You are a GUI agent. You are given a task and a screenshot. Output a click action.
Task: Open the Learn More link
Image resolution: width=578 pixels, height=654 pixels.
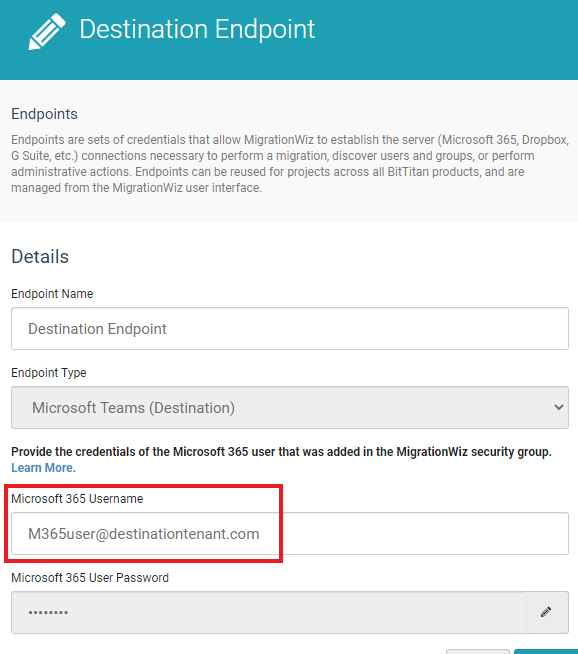click(x=43, y=468)
